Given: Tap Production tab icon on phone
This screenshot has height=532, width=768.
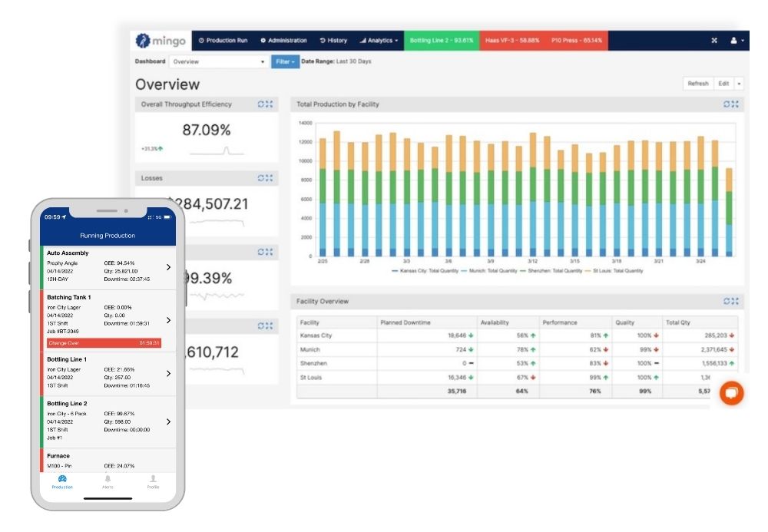Looking at the screenshot, I should 62,481.
